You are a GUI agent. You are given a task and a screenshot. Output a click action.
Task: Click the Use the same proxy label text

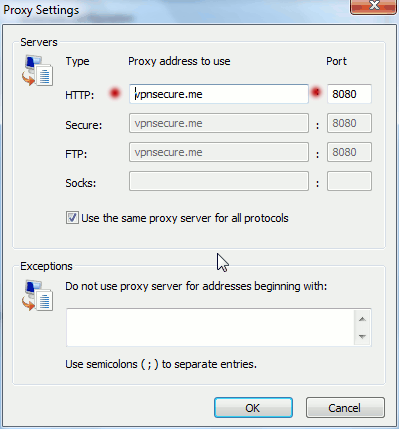pyautogui.click(x=185, y=218)
